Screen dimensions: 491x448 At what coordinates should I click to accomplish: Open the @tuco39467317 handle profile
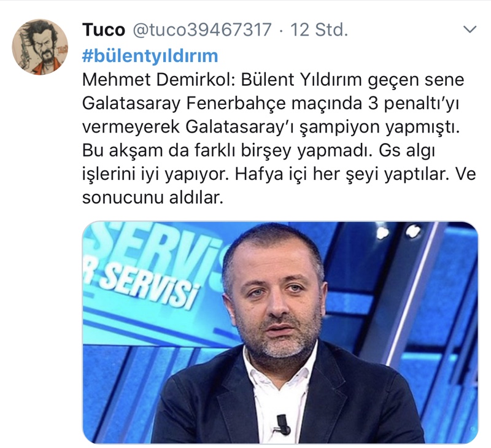(202, 29)
